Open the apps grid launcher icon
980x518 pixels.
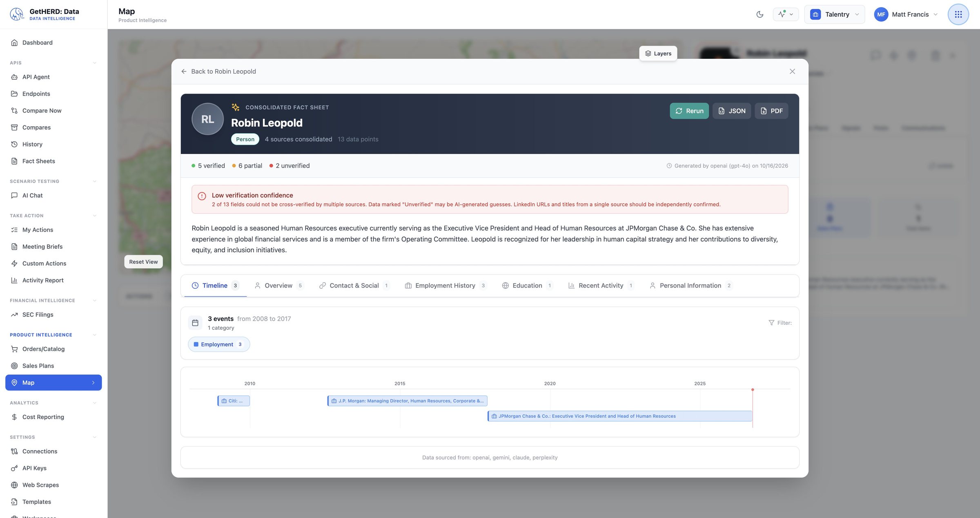click(958, 14)
